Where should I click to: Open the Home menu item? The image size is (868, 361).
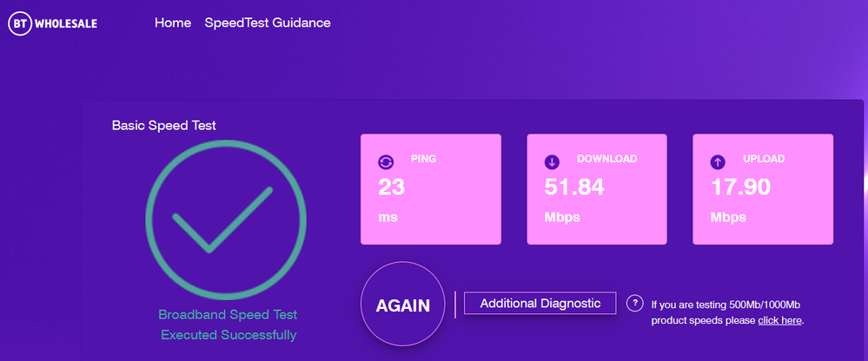173,23
